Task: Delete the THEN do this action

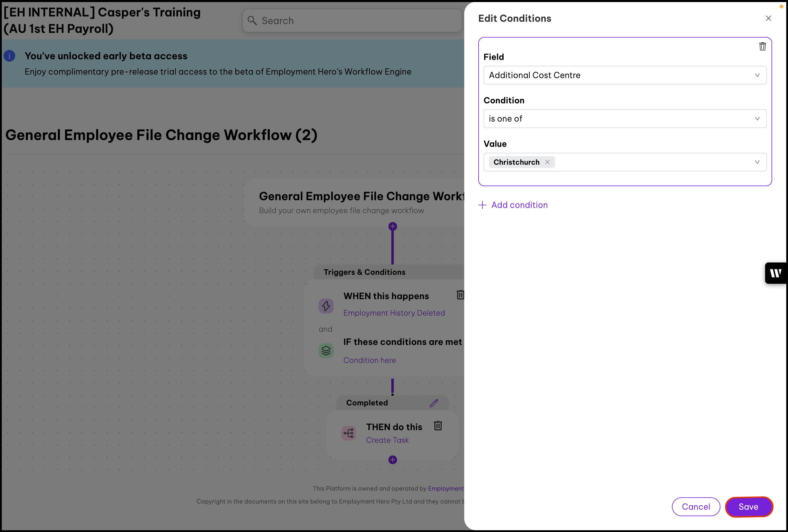Action: tap(438, 426)
